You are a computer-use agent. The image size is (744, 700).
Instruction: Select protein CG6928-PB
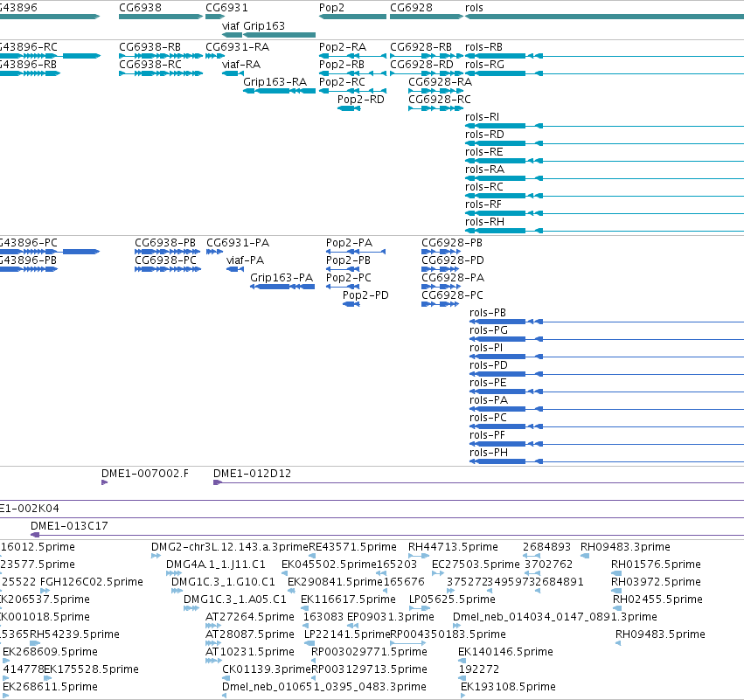[x=452, y=243]
